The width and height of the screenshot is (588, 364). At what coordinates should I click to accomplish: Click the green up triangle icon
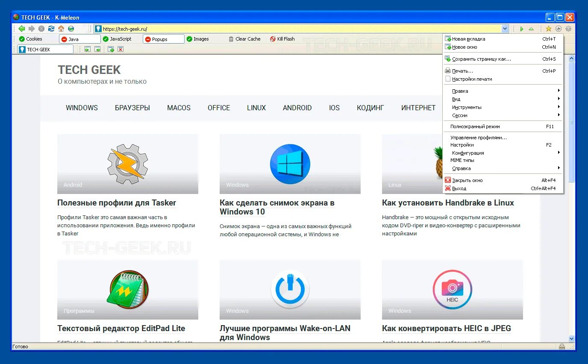tap(531, 29)
